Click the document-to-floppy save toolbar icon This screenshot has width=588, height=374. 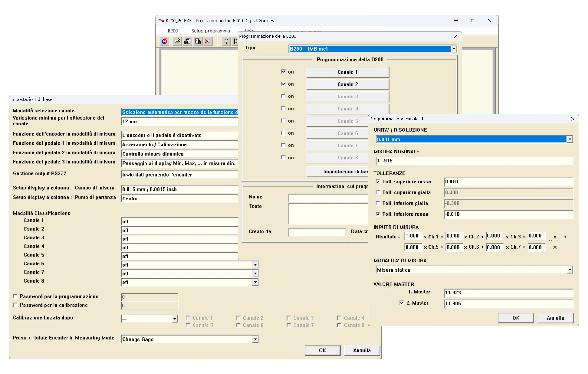tap(198, 41)
